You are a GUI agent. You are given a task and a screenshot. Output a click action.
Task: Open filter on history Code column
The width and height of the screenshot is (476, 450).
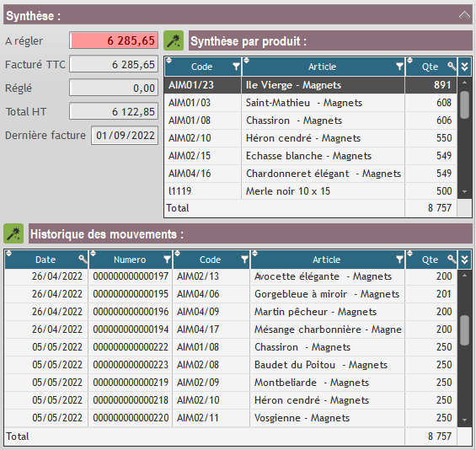coord(244,260)
